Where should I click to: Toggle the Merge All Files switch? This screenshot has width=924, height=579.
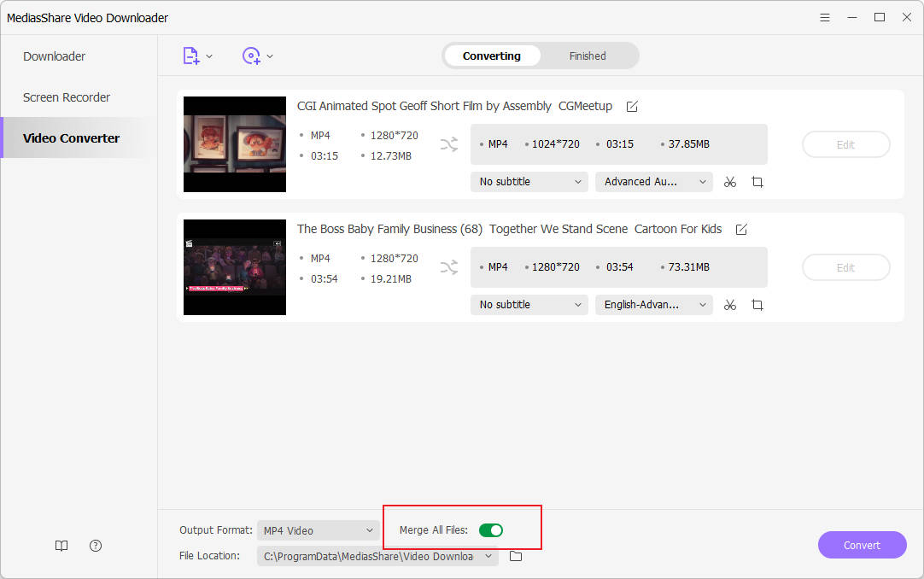click(491, 530)
